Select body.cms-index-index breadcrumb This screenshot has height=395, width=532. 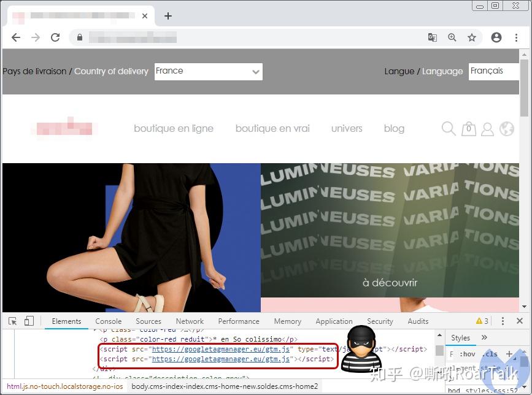[x=225, y=386]
